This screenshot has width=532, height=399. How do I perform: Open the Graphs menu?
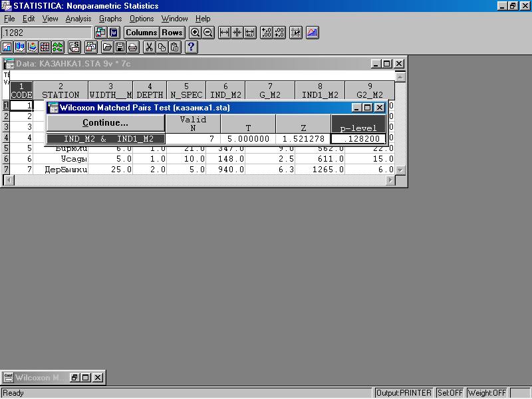[110, 19]
